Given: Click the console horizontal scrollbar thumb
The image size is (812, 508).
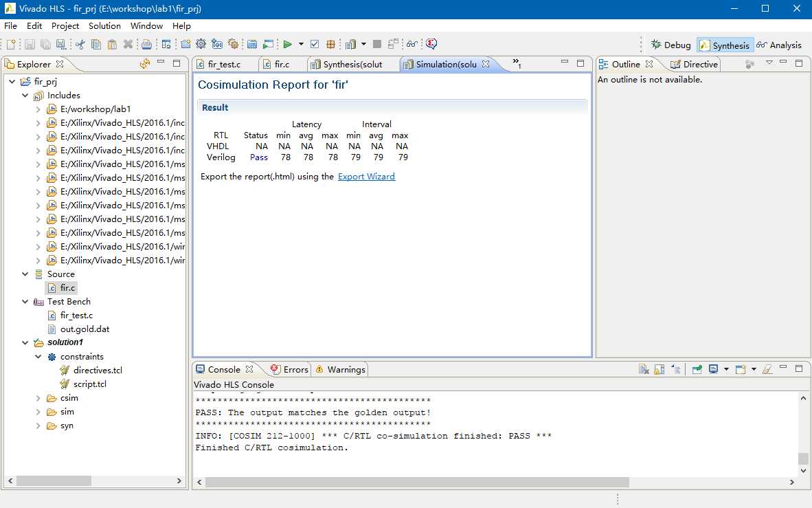Looking at the screenshot, I should click(x=418, y=482).
